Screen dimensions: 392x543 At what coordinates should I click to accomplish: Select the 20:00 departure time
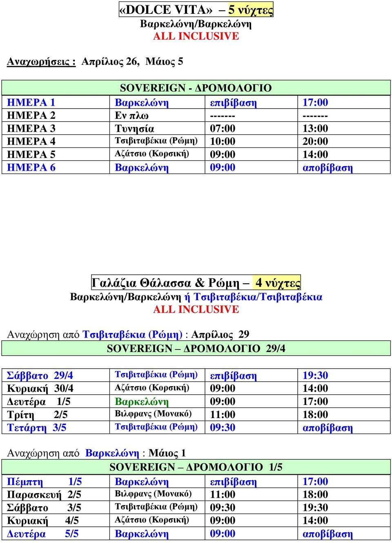315,142
